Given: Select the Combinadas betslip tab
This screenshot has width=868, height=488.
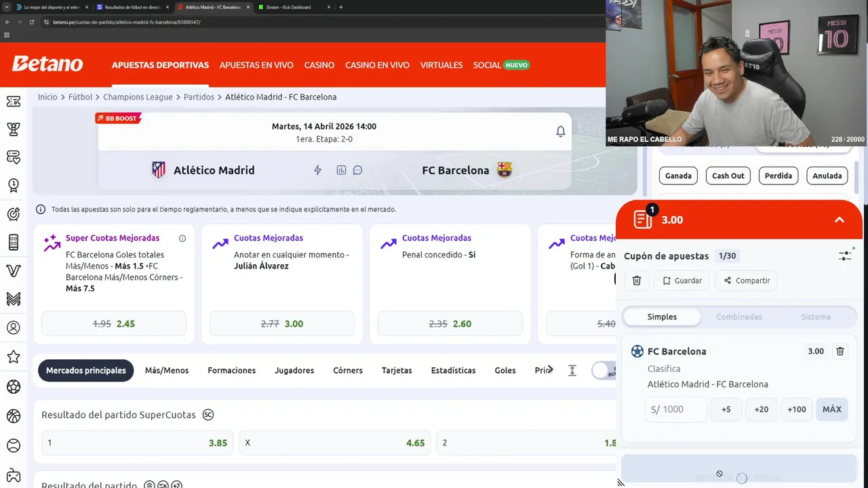Looking at the screenshot, I should 739,317.
